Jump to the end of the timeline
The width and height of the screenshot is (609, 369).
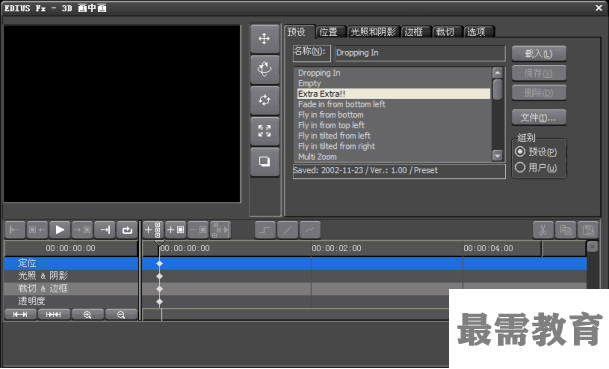coord(105,230)
